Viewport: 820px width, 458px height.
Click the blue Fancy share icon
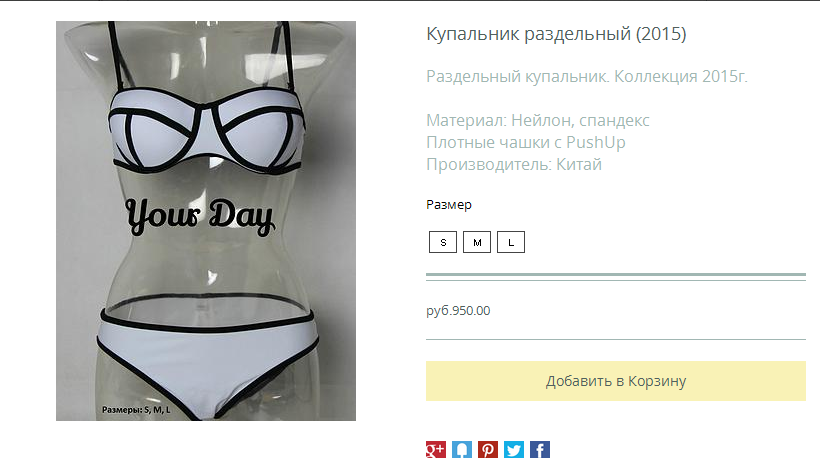[x=462, y=450]
